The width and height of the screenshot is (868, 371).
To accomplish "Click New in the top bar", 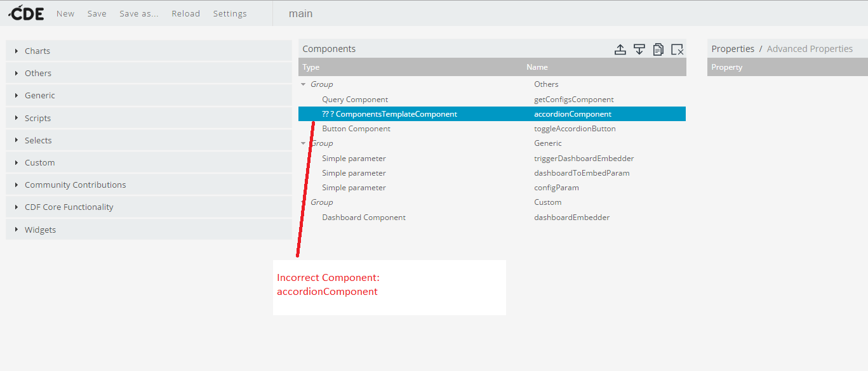I will tap(65, 13).
